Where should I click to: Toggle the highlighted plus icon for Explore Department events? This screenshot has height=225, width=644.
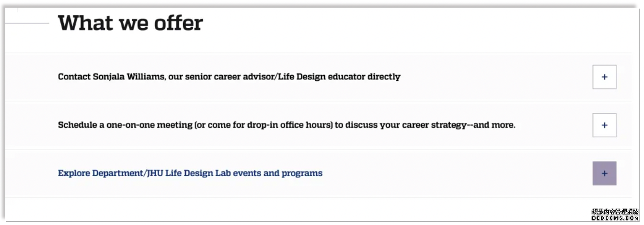coord(604,173)
